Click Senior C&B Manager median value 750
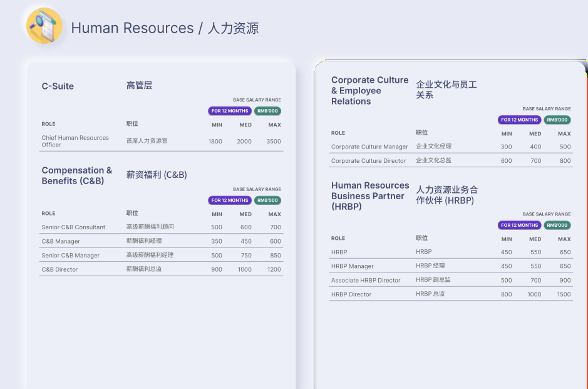Screen dimensions: 588x389 pos(246,256)
